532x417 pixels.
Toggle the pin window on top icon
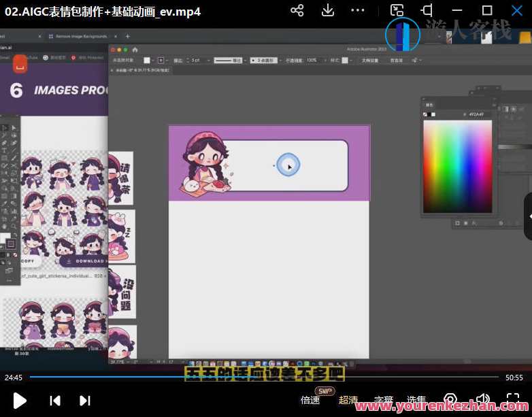pyautogui.click(x=427, y=10)
